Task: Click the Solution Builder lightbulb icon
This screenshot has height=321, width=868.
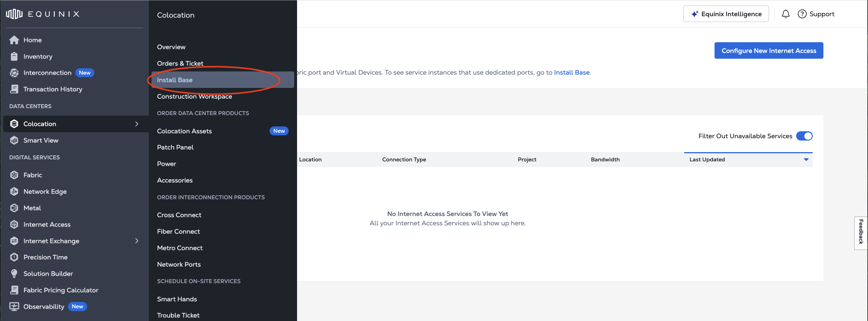Action: pyautogui.click(x=14, y=274)
